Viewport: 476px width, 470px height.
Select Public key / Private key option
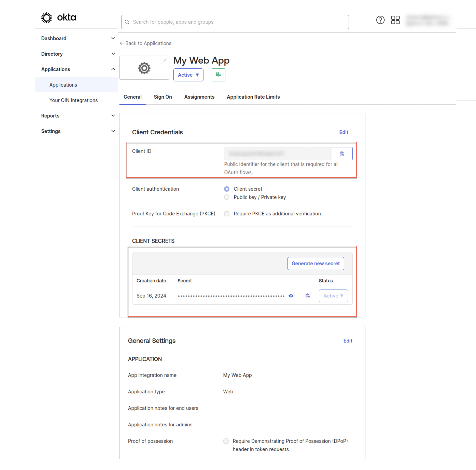(x=227, y=197)
